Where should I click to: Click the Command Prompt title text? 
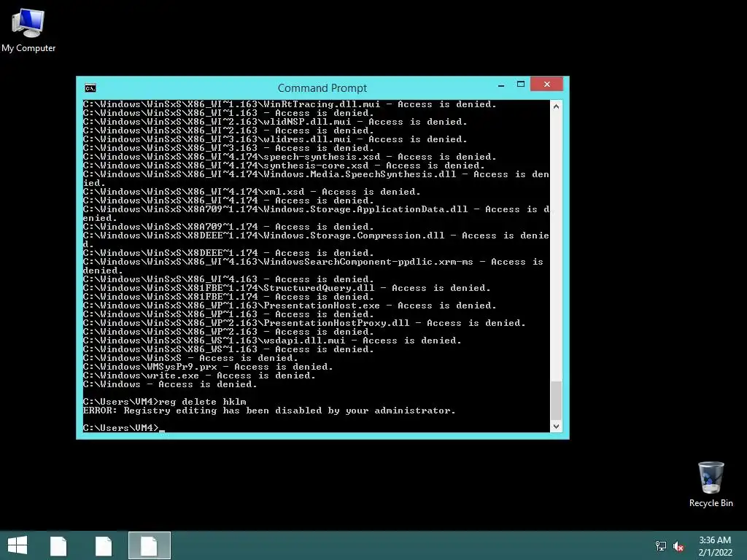pyautogui.click(x=322, y=88)
